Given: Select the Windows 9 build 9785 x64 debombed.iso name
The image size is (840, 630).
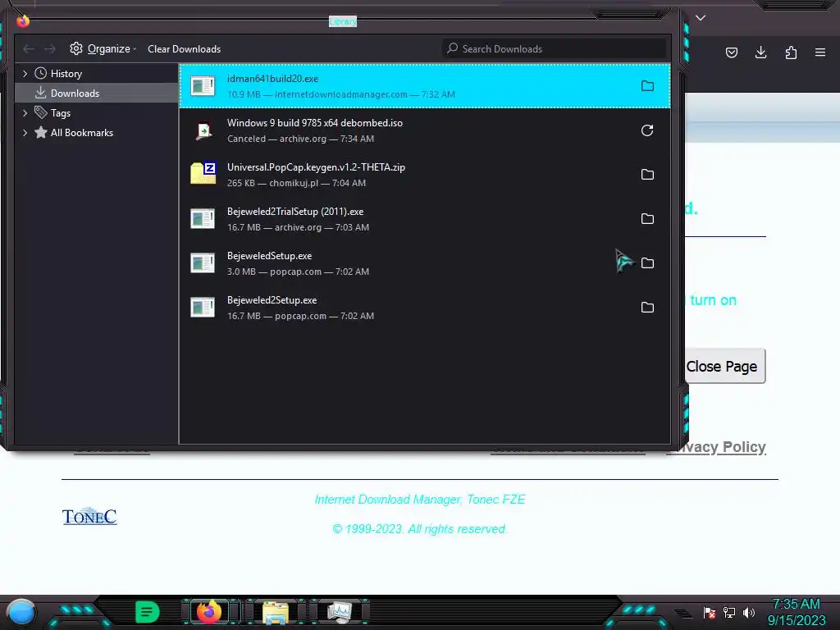Looking at the screenshot, I should point(315,123).
